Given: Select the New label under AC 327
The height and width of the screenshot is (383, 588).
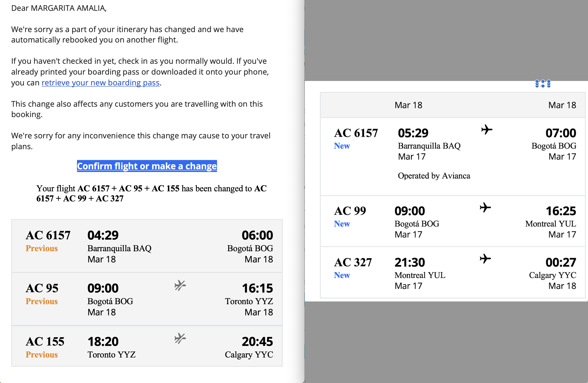Looking at the screenshot, I should coord(342,275).
